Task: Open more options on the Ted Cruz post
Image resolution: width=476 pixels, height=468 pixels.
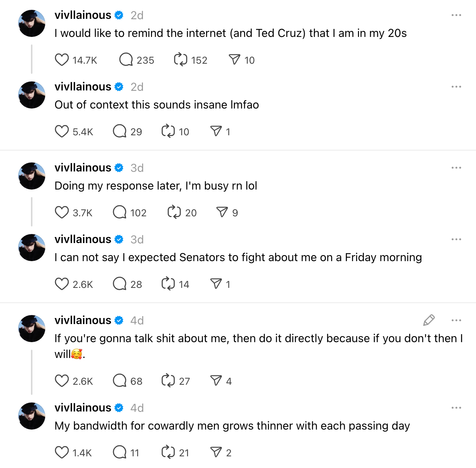Action: tap(456, 15)
